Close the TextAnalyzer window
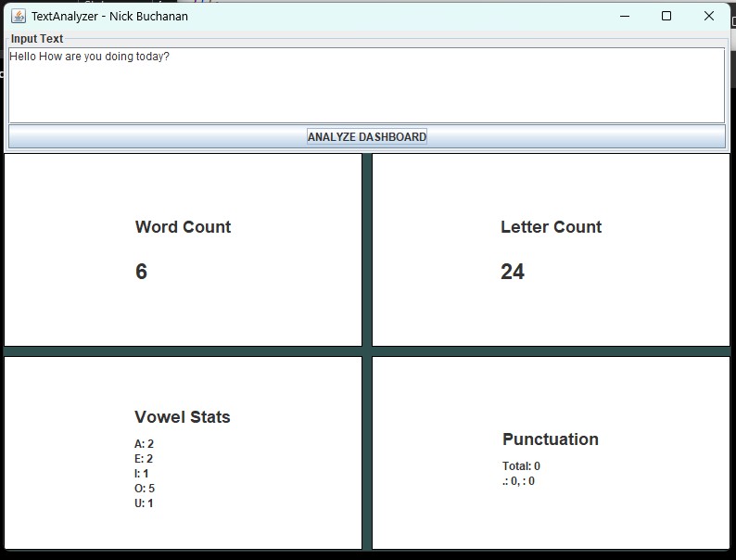 pos(709,16)
